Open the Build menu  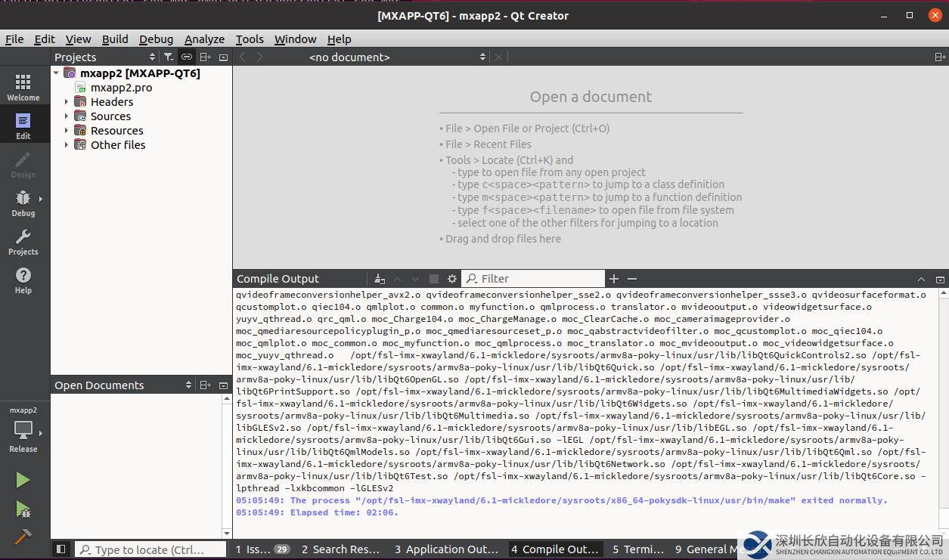[x=115, y=39]
